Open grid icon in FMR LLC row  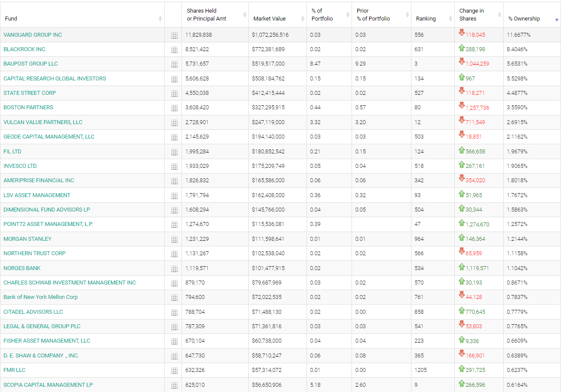(x=174, y=371)
